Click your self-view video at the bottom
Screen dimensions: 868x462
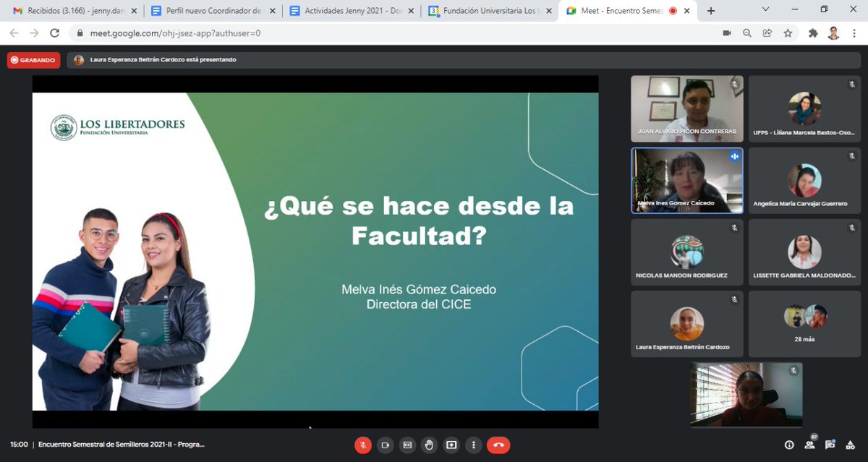(746, 395)
